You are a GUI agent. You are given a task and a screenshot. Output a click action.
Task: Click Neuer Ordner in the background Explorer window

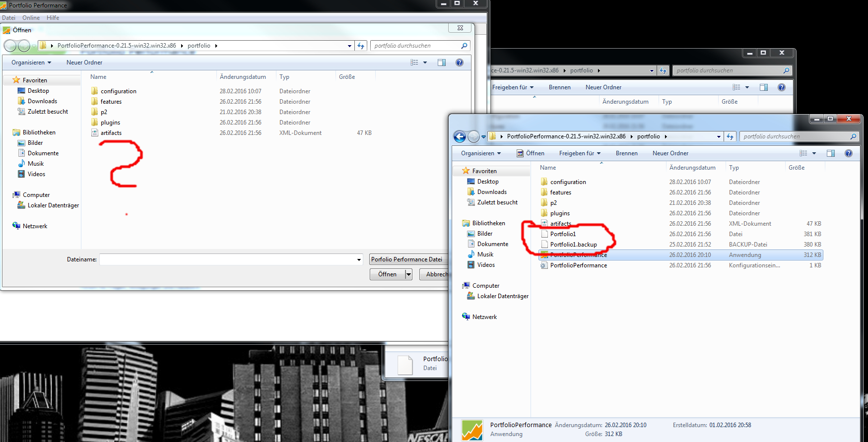tap(603, 87)
